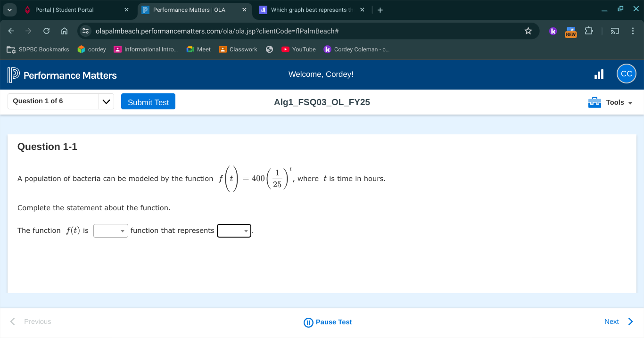Open SDPBC Bookmarks folder
Viewport: 644px width, 338px height.
pyautogui.click(x=38, y=49)
